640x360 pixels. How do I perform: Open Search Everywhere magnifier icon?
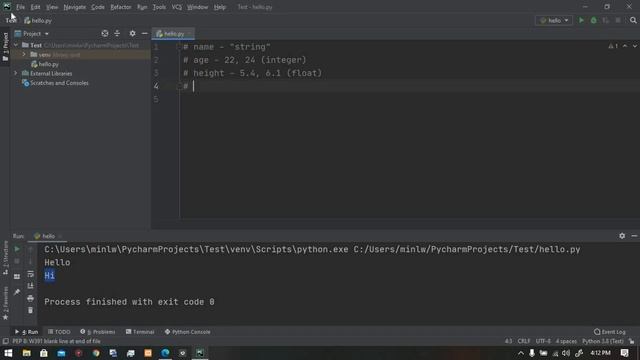click(x=633, y=20)
